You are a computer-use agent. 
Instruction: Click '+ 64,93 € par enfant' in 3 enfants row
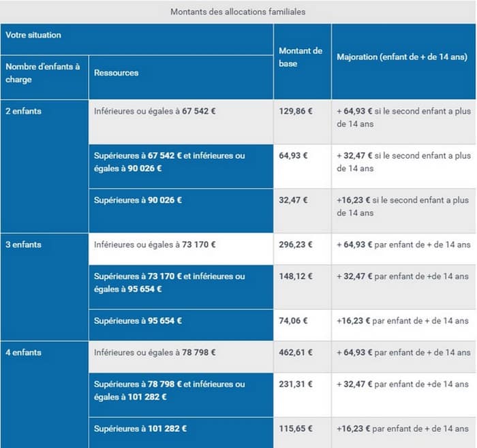[403, 249]
